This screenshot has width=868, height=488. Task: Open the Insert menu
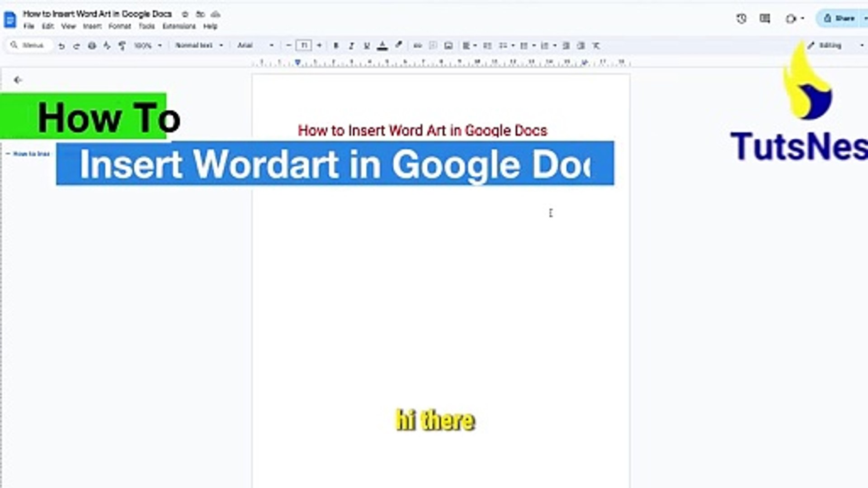pos(92,26)
